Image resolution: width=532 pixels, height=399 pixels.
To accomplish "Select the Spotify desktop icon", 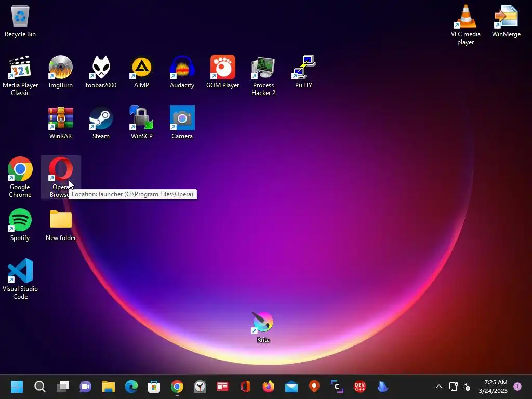I will (20, 224).
